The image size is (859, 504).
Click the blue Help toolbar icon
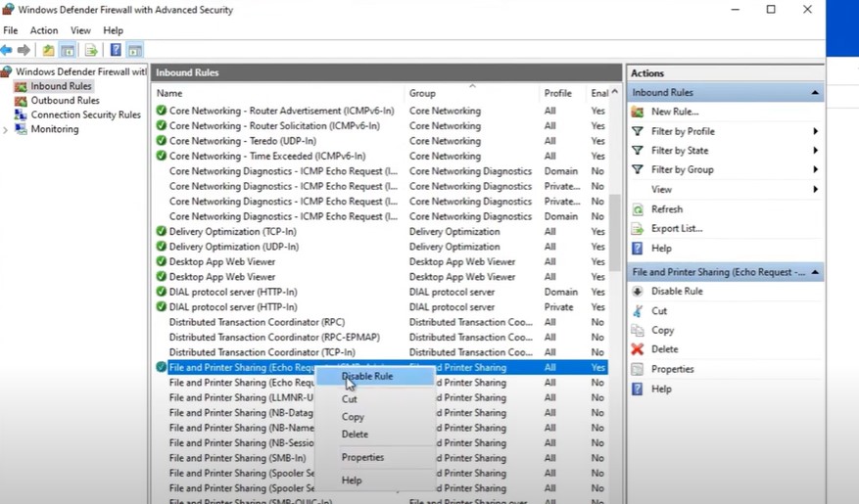pos(116,50)
